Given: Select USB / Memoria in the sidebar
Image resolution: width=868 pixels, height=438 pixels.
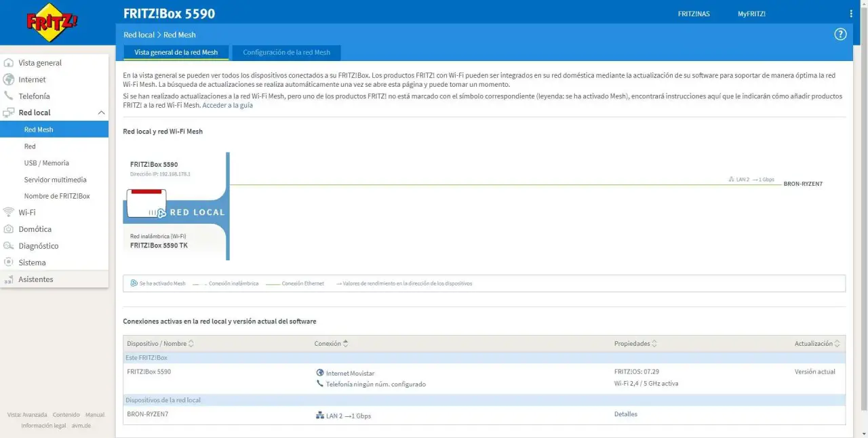Looking at the screenshot, I should (46, 163).
